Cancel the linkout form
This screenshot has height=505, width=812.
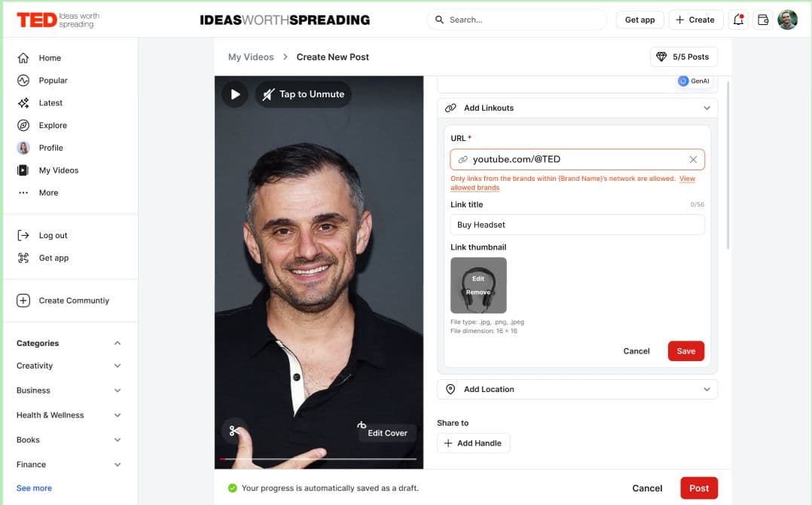pos(636,350)
